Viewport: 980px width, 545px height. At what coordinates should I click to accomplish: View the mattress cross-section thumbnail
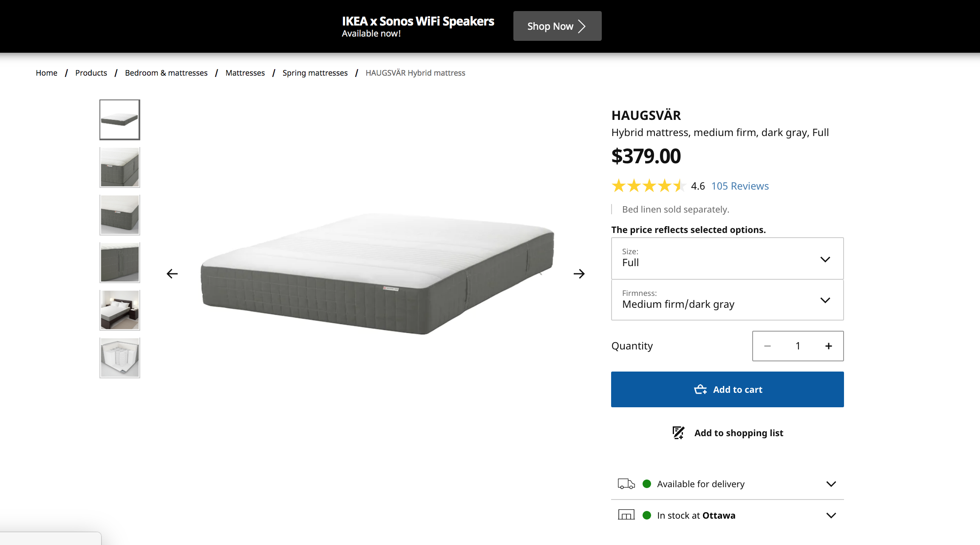coord(120,358)
